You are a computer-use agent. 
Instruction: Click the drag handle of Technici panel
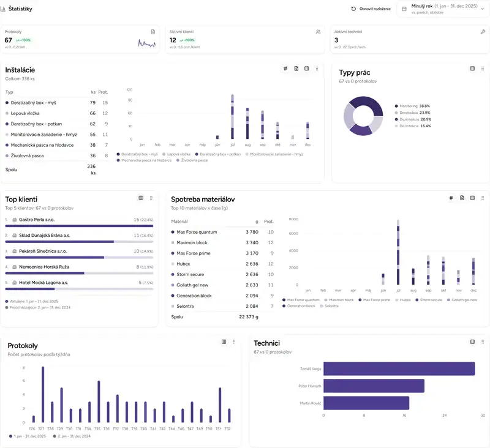pyautogui.click(x=483, y=342)
